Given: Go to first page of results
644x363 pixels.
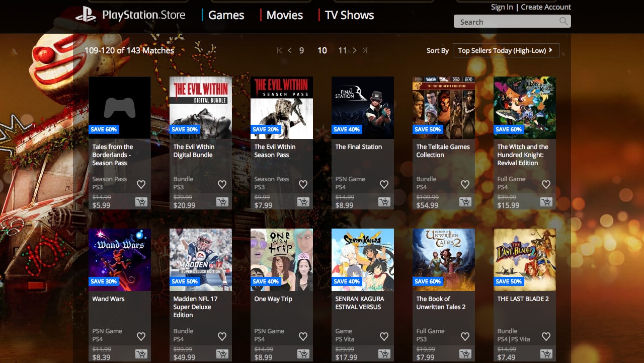Looking at the screenshot, I should [x=279, y=50].
